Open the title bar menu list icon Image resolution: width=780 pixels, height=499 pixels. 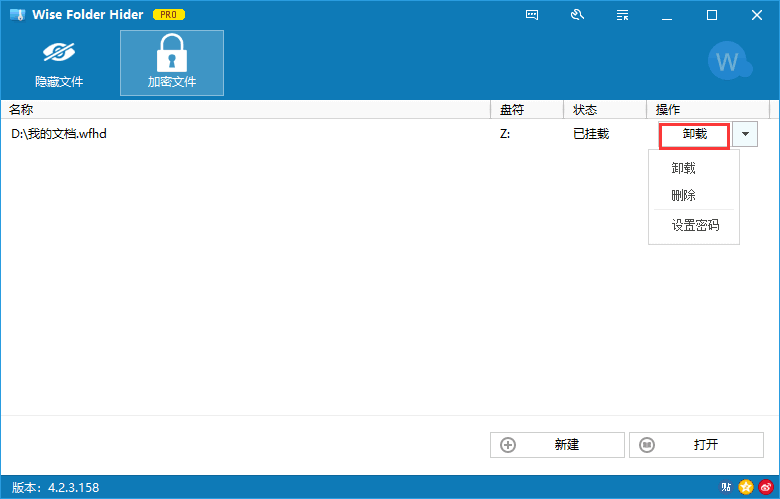pyautogui.click(x=622, y=15)
